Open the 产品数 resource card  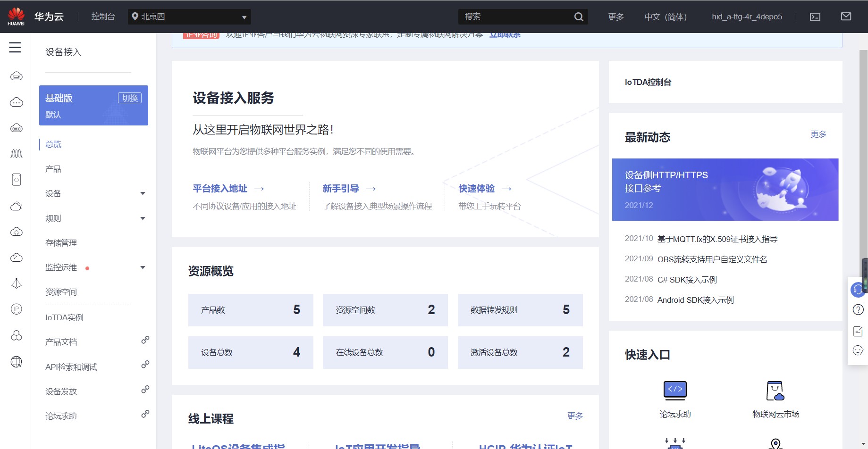(251, 310)
